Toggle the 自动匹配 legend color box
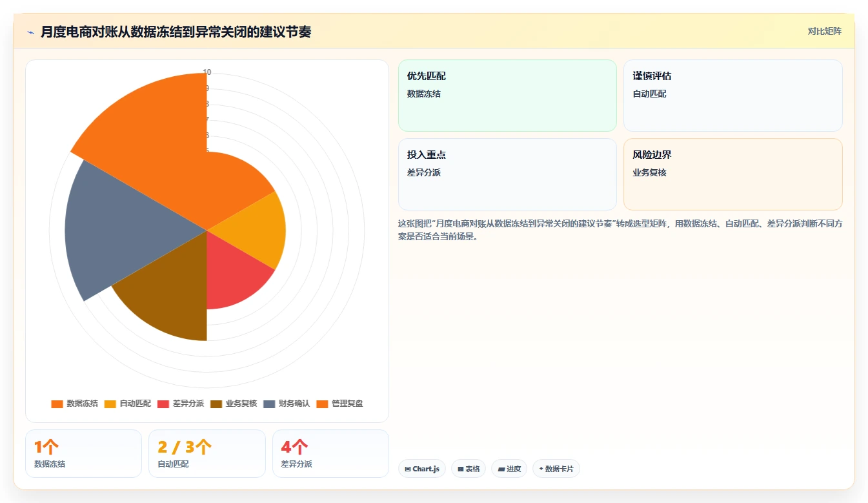The width and height of the screenshot is (868, 503). point(110,404)
